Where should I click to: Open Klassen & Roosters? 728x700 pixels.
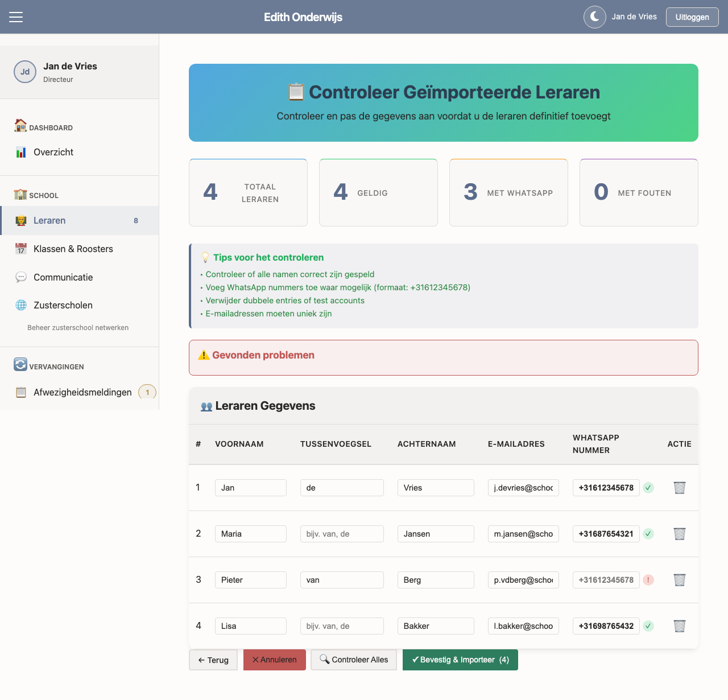(x=80, y=249)
